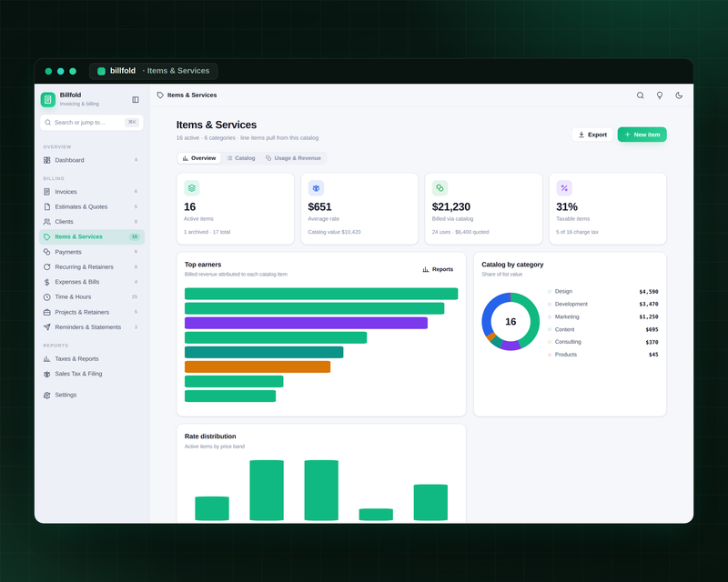This screenshot has width=728, height=582.
Task: Open Taxes & Reports page
Action: (x=92, y=359)
